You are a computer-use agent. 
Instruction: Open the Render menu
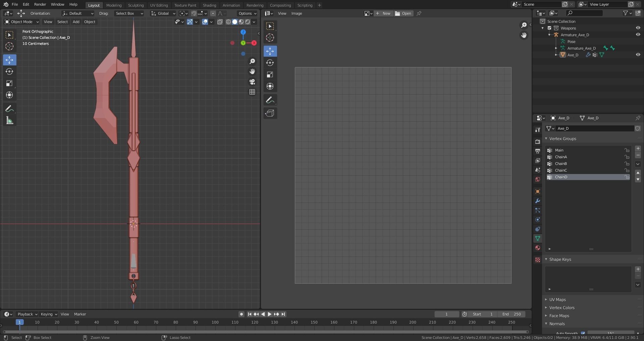(x=40, y=4)
